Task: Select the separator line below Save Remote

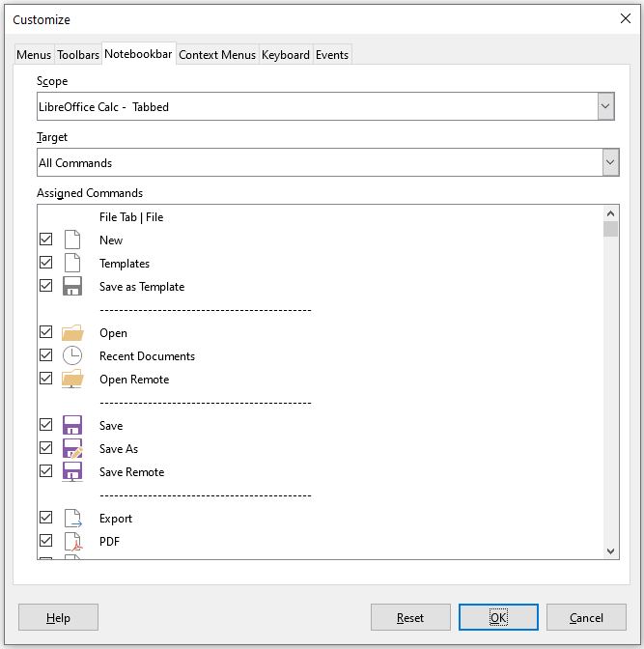Action: [206, 495]
